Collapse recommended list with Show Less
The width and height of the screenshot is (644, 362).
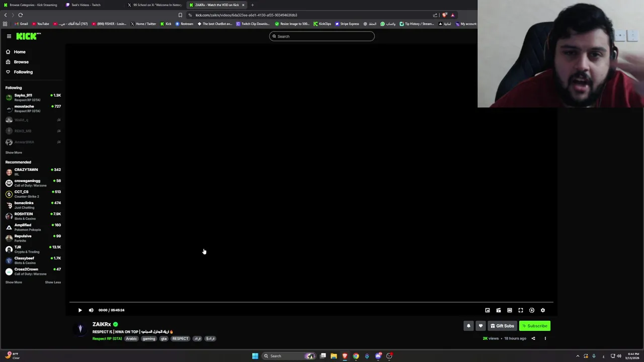point(53,282)
